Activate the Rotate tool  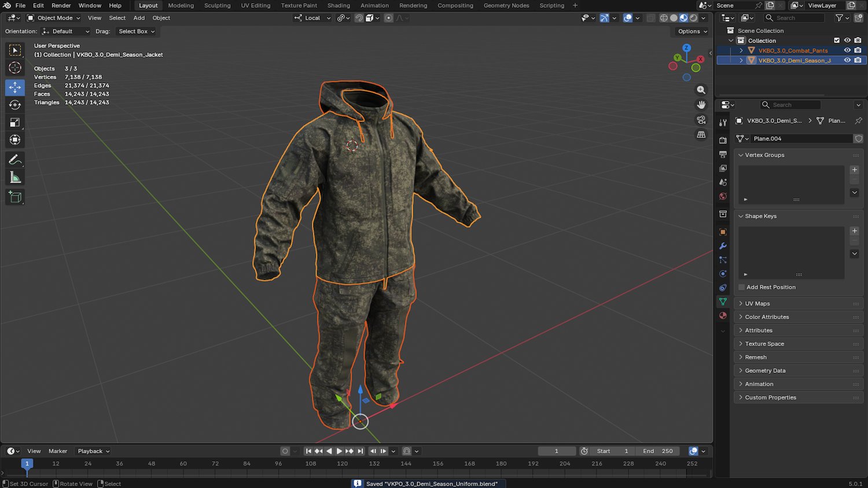(15, 105)
